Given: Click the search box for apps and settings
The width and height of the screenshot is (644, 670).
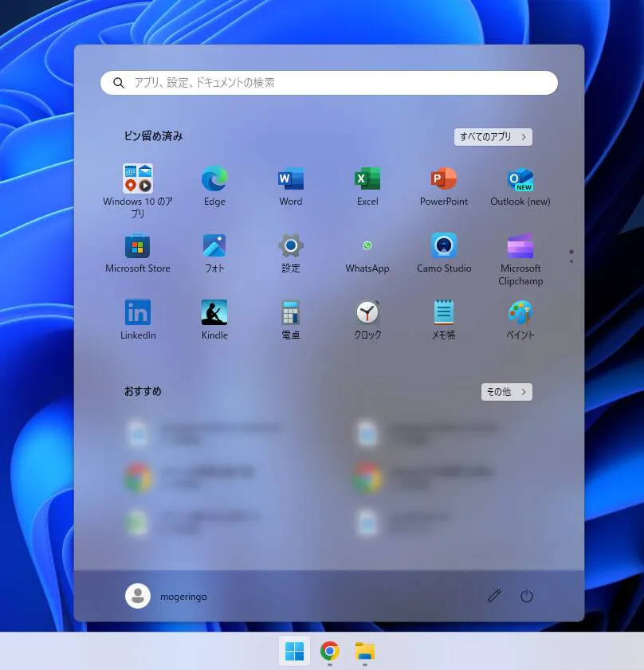Looking at the screenshot, I should click(329, 83).
